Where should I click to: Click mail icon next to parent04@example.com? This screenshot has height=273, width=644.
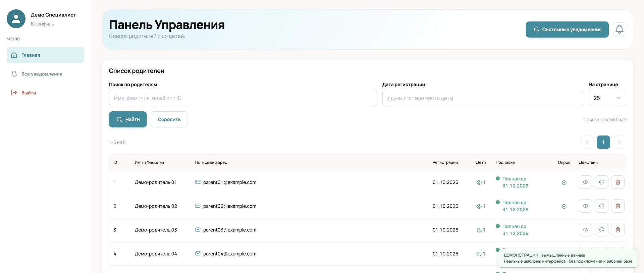(x=198, y=254)
